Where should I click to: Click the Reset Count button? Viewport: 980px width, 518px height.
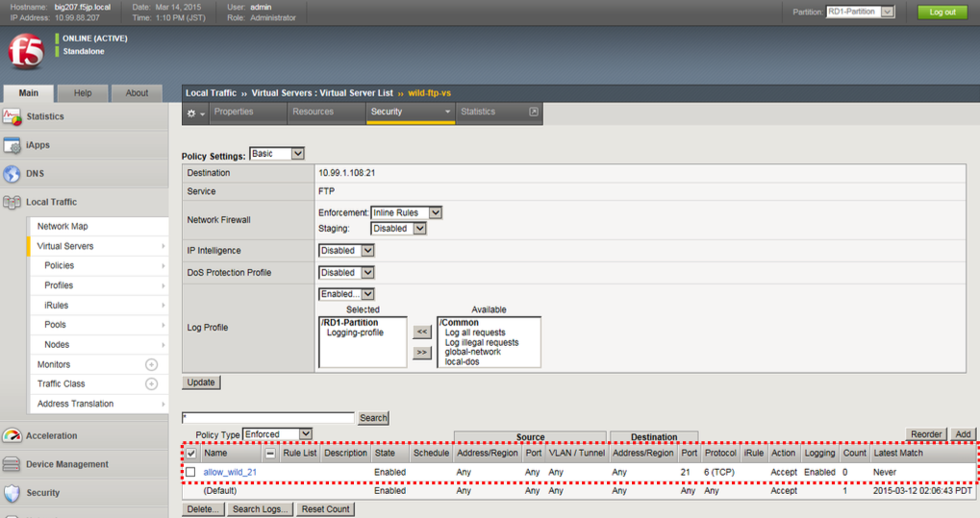click(325, 509)
